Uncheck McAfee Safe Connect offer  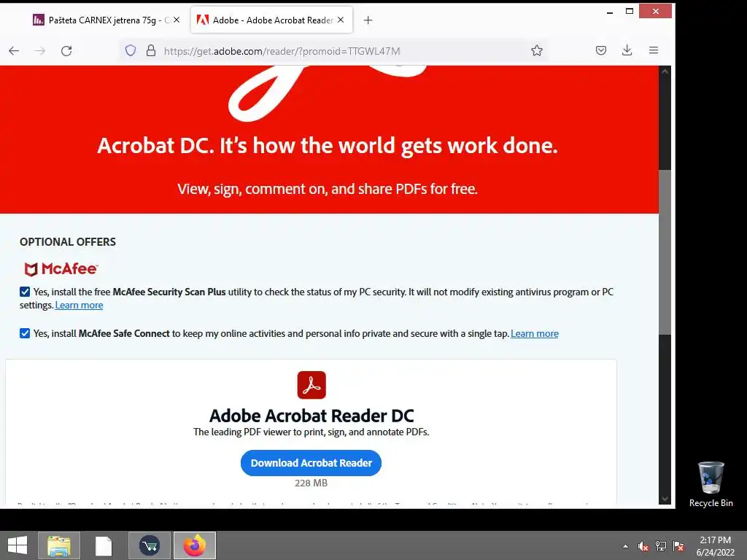coord(25,333)
